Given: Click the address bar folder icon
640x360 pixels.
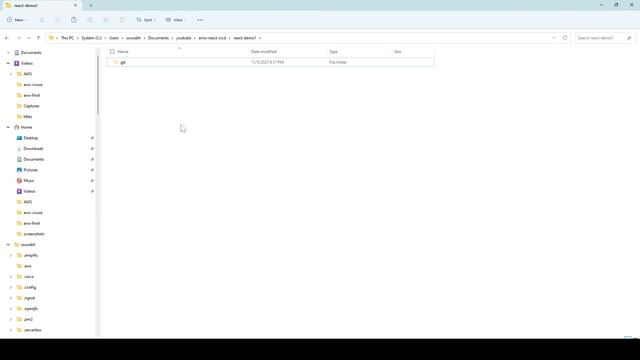Looking at the screenshot, I should click(51, 38).
